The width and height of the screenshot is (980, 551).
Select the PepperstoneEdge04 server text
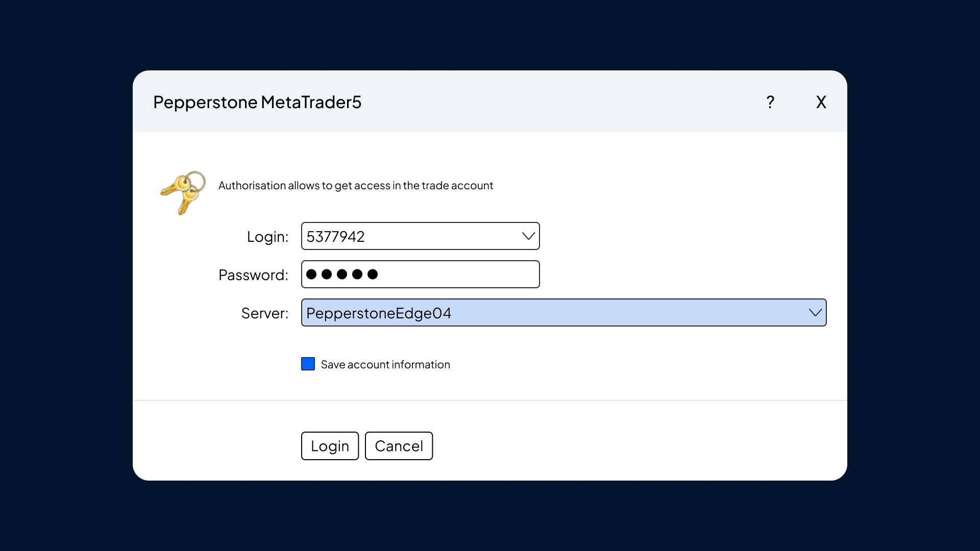click(x=379, y=313)
